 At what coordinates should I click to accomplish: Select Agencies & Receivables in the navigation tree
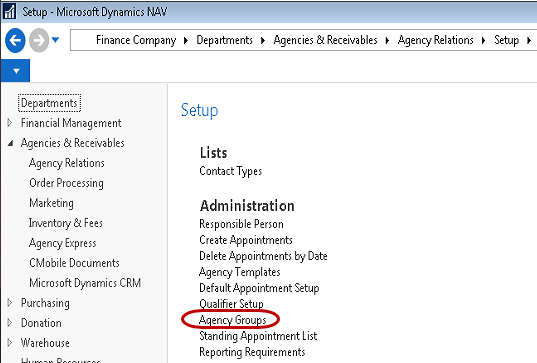[x=72, y=143]
